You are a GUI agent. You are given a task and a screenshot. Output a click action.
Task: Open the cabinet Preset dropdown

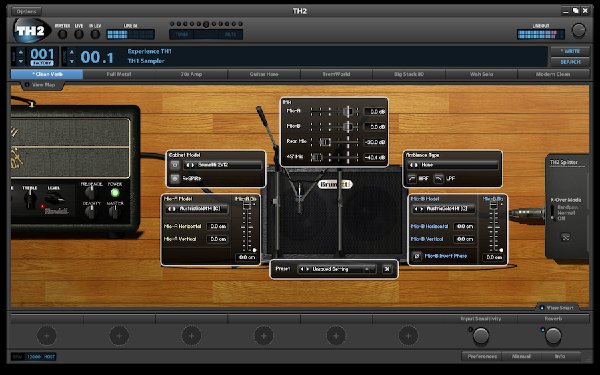tap(337, 269)
